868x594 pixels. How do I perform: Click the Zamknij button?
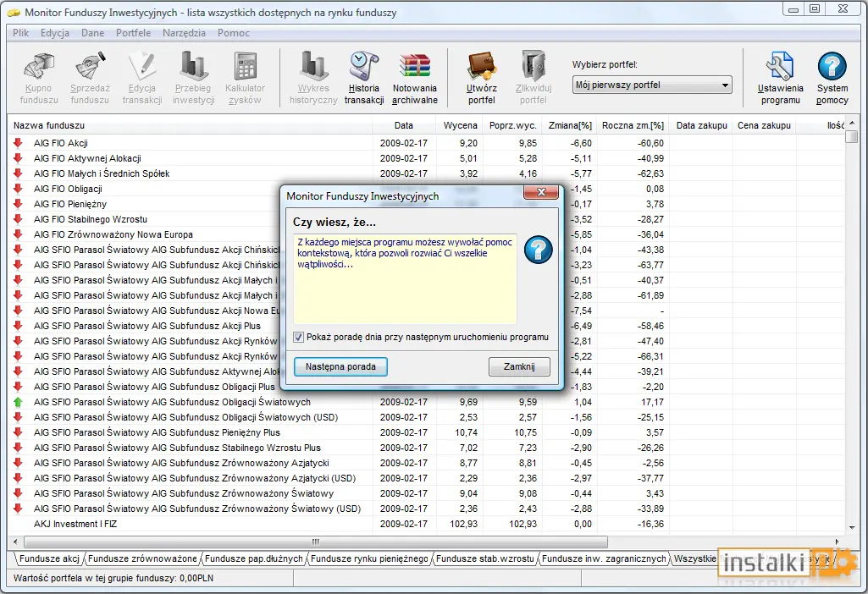point(519,366)
